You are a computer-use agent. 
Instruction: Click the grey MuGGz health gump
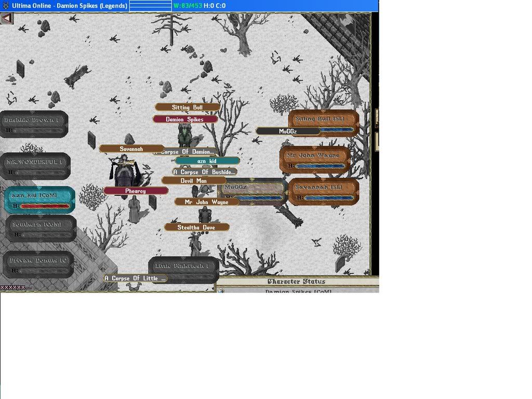click(x=253, y=192)
